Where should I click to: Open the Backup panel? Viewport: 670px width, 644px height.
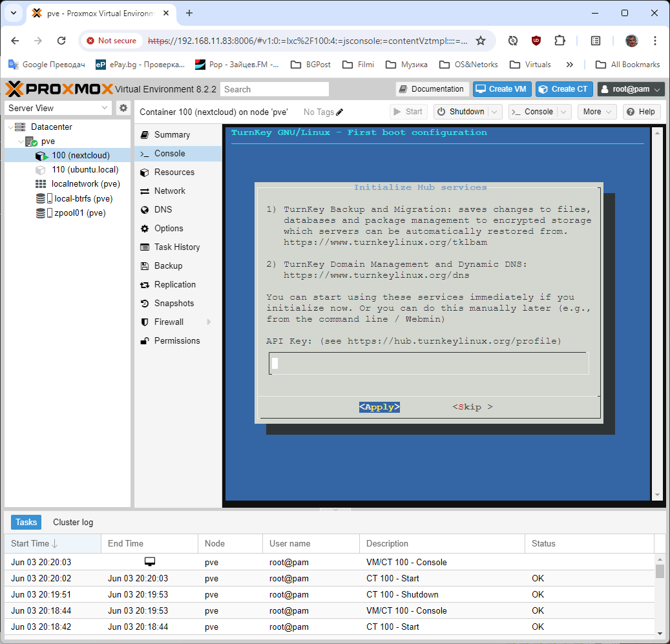(x=178, y=265)
